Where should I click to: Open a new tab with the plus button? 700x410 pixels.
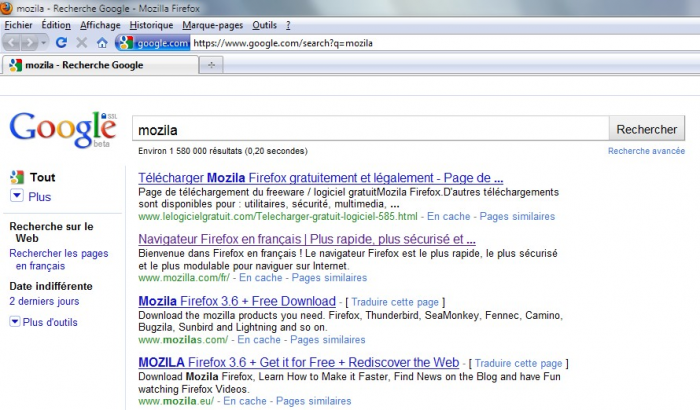tap(211, 65)
